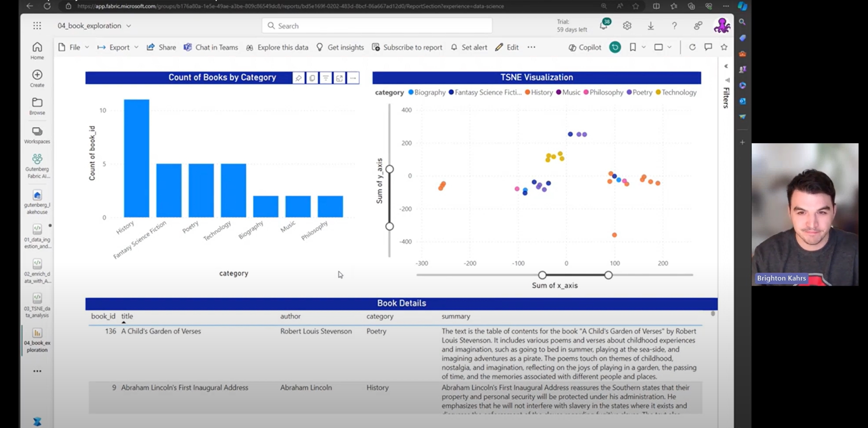
Task: Open filters icon on bar chart header
Action: (x=326, y=78)
